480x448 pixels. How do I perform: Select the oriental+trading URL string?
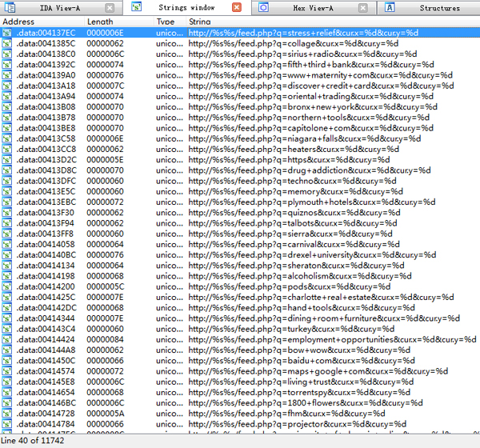point(310,97)
